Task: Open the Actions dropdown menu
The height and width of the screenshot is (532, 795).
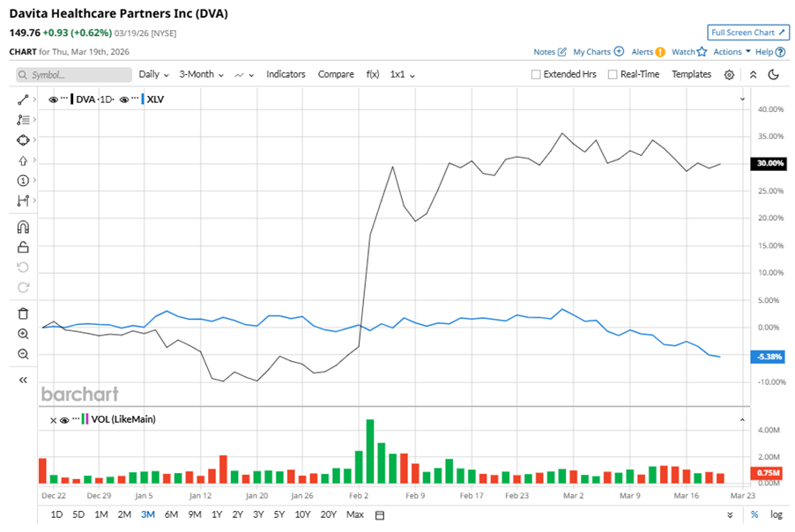Action: (732, 52)
